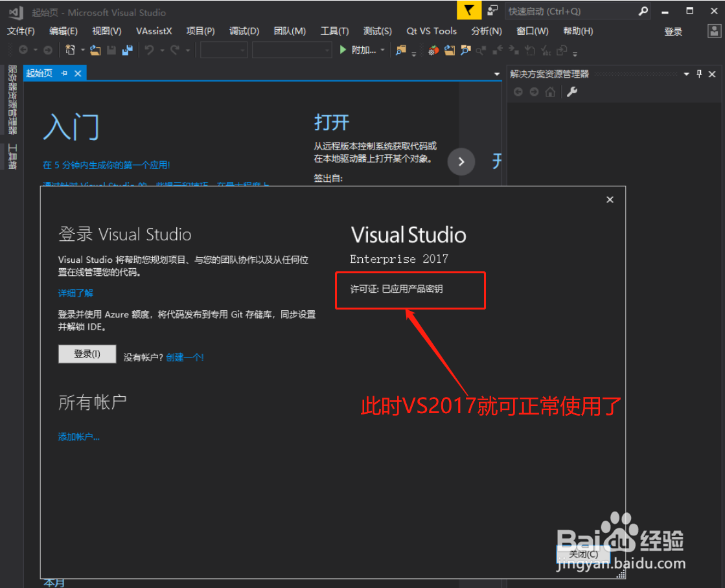Click the Solution Explorer forward arrow
Screen dimensions: 725x588
534,92
